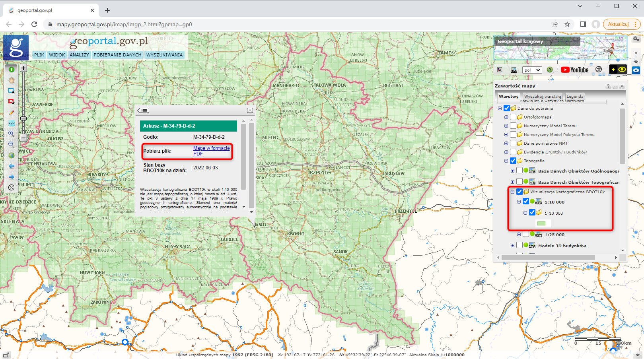Open the language selection dropdown showing pol
Viewport: 644px width, 359px height.
(532, 70)
